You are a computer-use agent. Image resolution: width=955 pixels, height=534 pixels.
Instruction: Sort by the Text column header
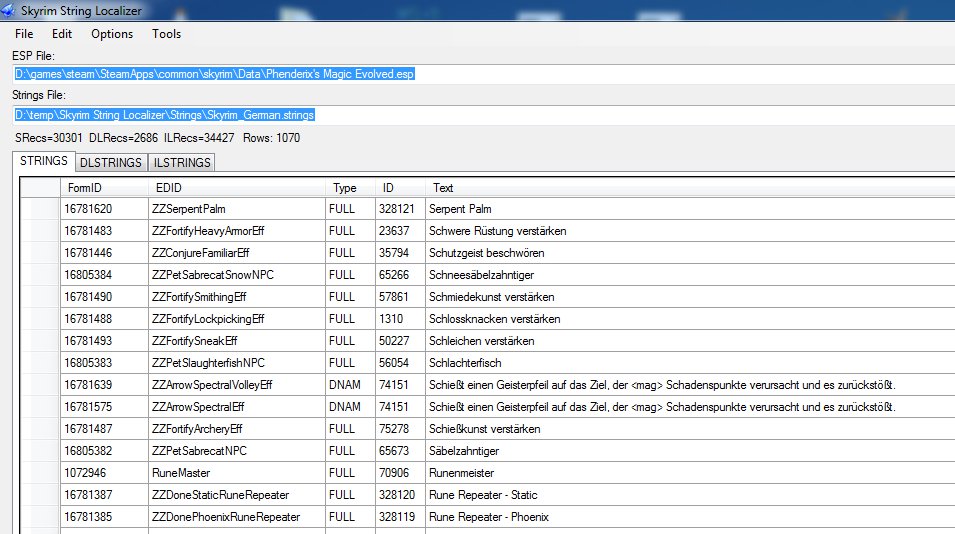coord(680,188)
